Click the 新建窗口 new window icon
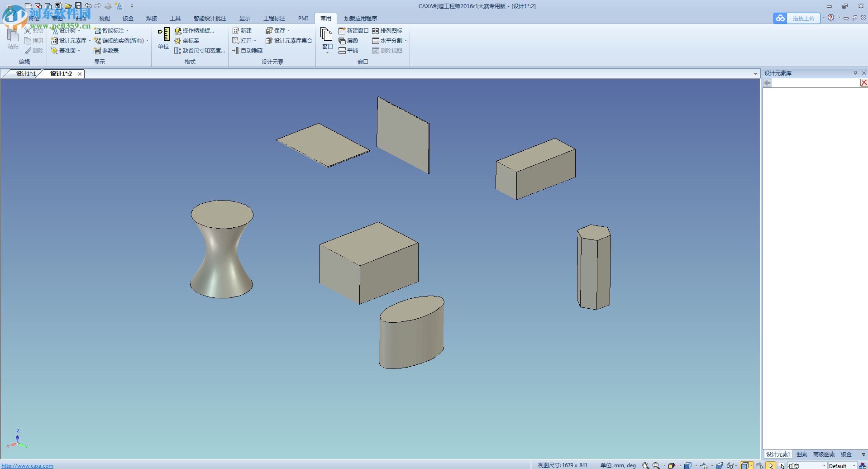The height and width of the screenshot is (469, 868). pyautogui.click(x=342, y=31)
